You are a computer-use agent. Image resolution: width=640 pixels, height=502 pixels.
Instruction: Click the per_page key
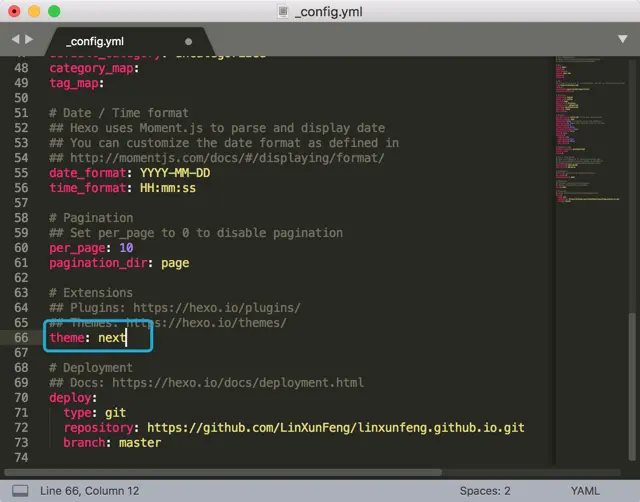click(77, 248)
